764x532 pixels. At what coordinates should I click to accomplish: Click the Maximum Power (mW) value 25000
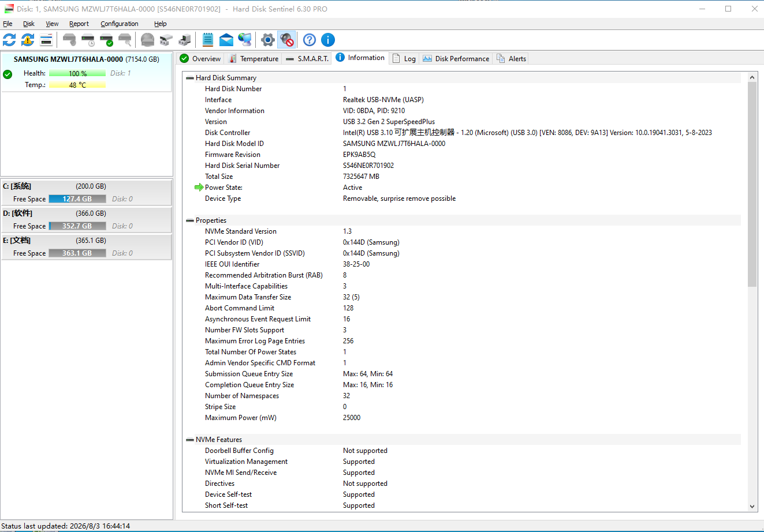pos(352,418)
